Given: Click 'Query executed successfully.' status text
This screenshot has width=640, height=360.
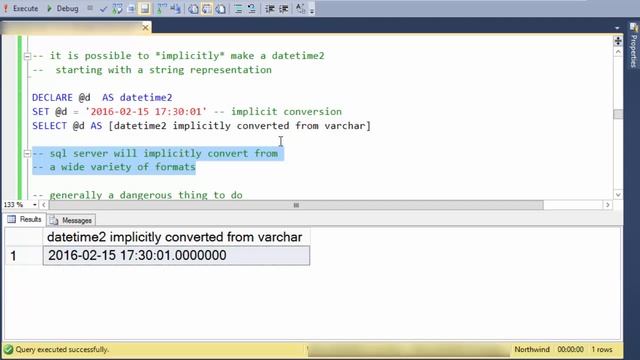Looking at the screenshot, I should 62,349.
